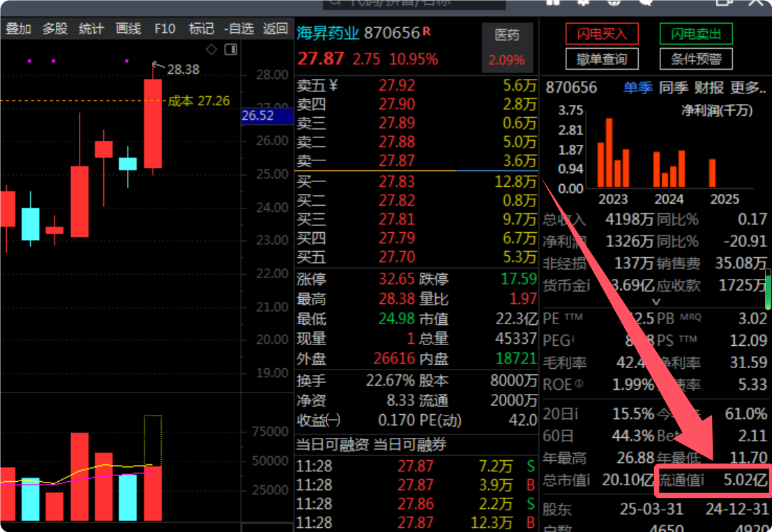Click the 买五 price 27.70
Screen dimensions: 772x532
coord(397,257)
